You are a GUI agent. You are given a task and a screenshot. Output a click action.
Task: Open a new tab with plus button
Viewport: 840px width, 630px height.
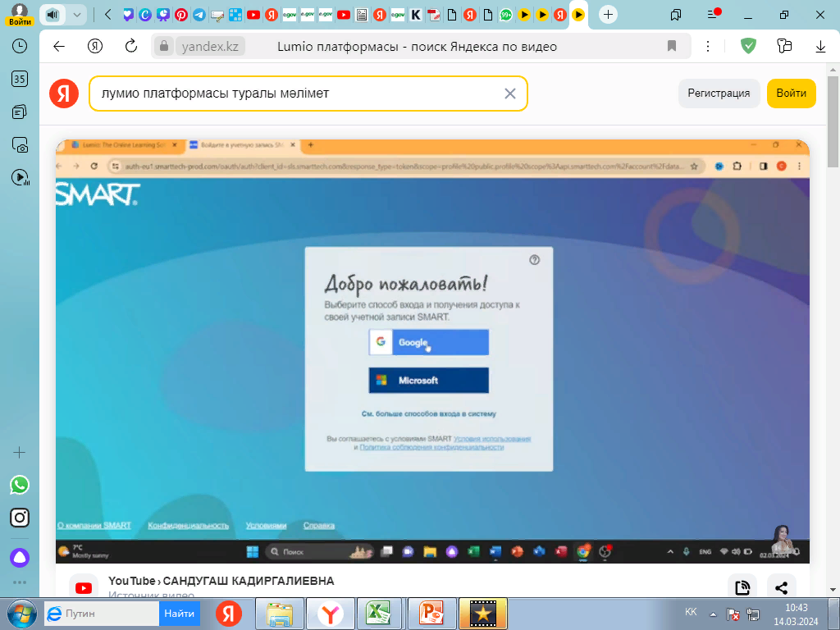pyautogui.click(x=608, y=15)
